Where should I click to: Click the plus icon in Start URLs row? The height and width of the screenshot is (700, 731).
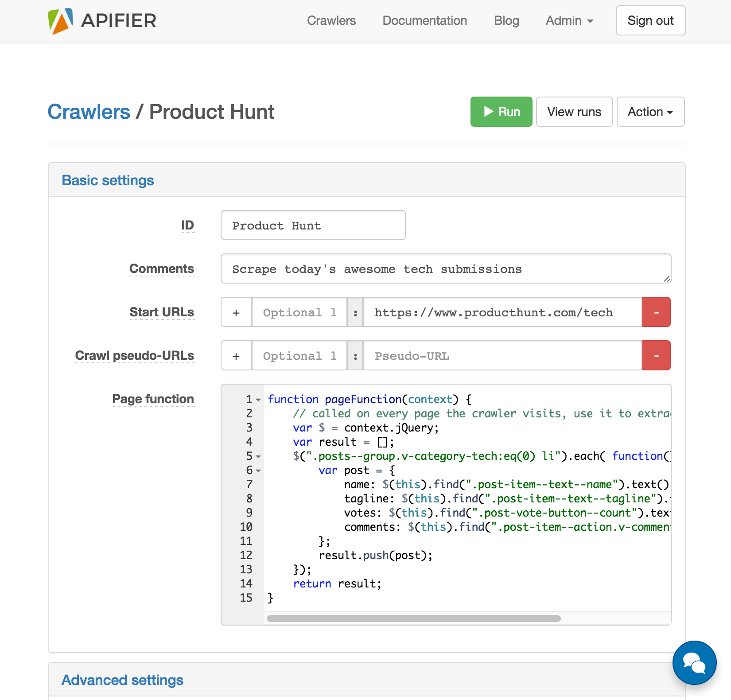coord(236,312)
